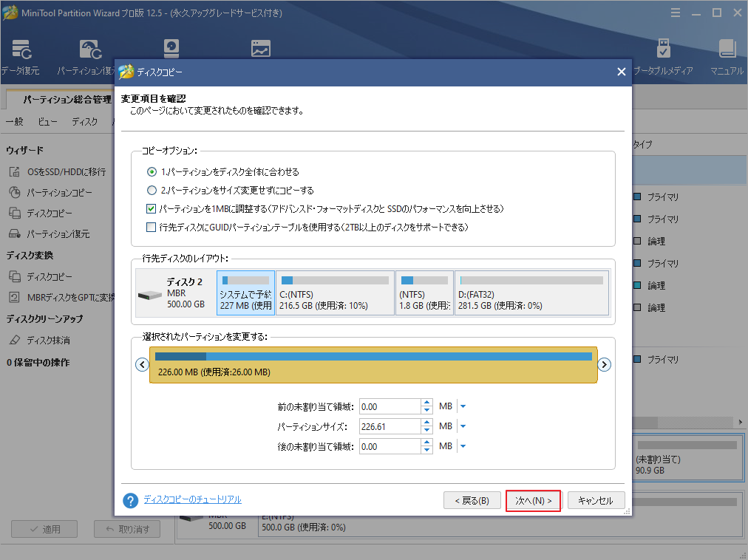This screenshot has height=560, width=748.
Task: Click the 次へ(N) > button
Action: tap(533, 501)
